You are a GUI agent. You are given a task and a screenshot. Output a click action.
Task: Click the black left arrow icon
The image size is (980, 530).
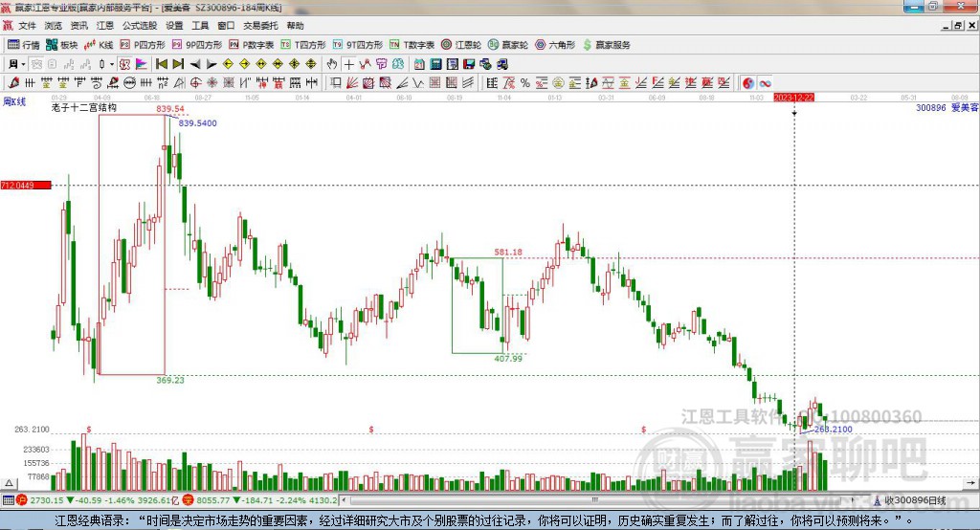click(195, 64)
